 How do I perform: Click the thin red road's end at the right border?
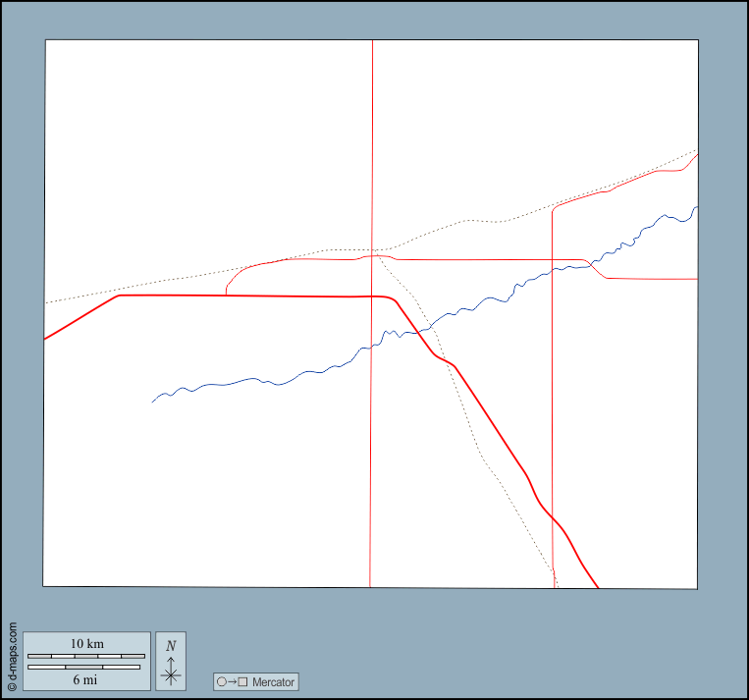pos(696,279)
